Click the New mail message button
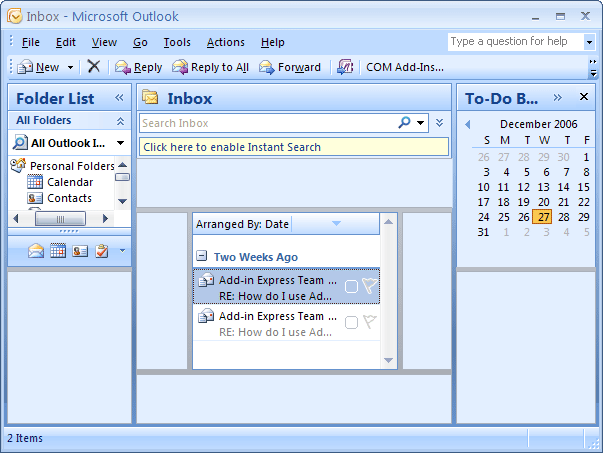 [38, 67]
